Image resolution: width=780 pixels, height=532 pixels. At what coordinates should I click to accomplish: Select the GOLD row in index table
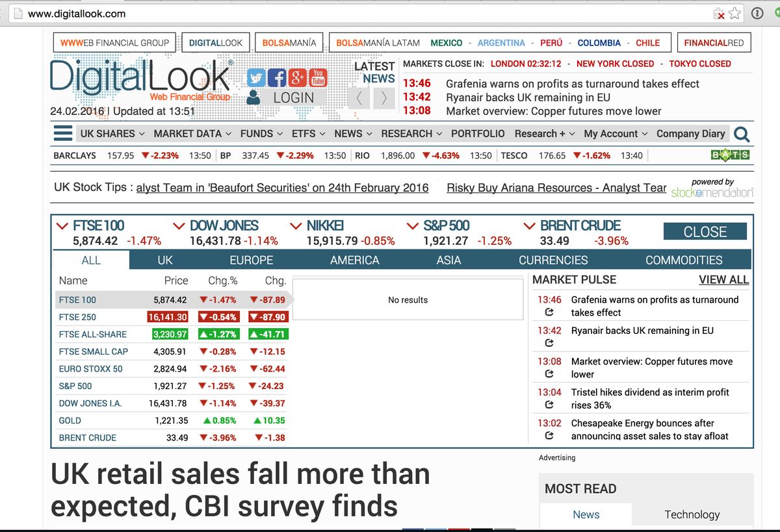point(172,420)
